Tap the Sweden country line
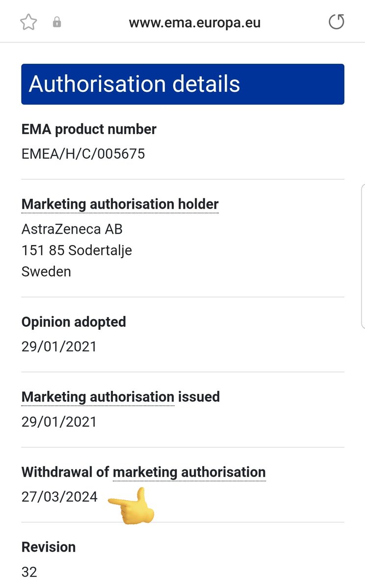Viewport: 365px width, 588px height. tap(46, 271)
